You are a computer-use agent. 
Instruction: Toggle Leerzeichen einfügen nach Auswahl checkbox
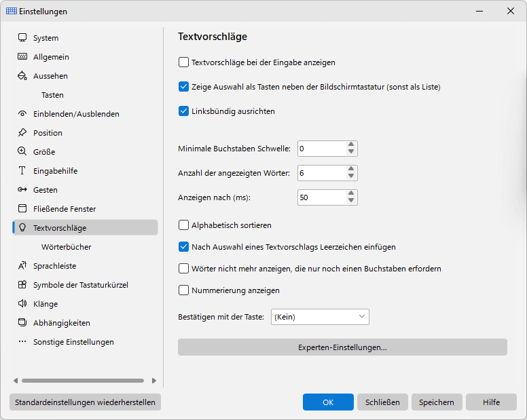pos(183,247)
